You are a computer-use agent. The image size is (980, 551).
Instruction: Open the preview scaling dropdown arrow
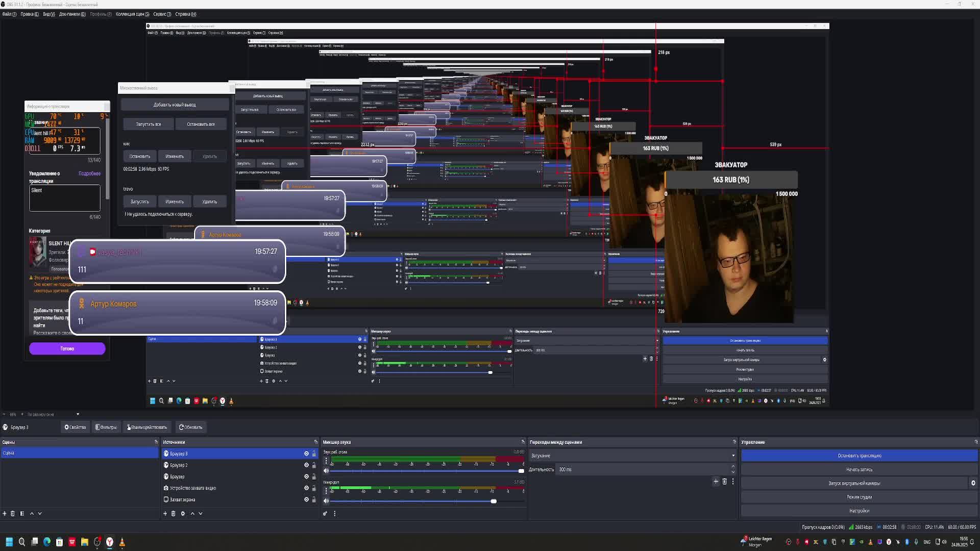tap(78, 414)
